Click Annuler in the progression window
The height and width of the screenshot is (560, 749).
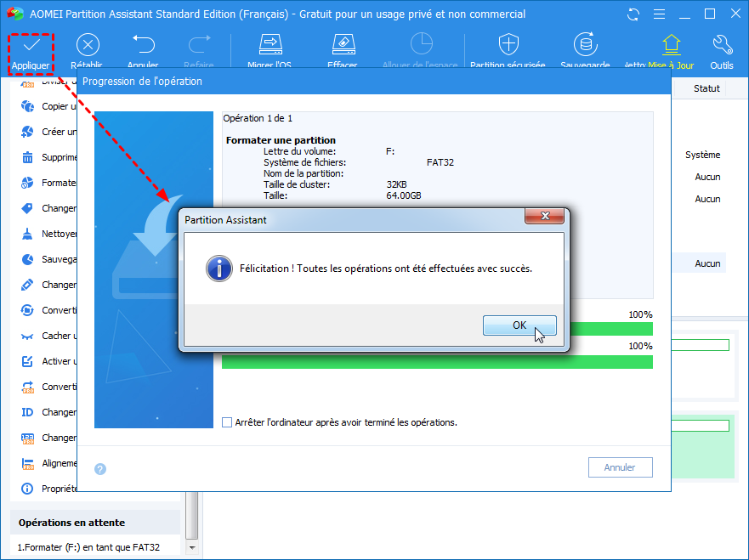tap(620, 467)
